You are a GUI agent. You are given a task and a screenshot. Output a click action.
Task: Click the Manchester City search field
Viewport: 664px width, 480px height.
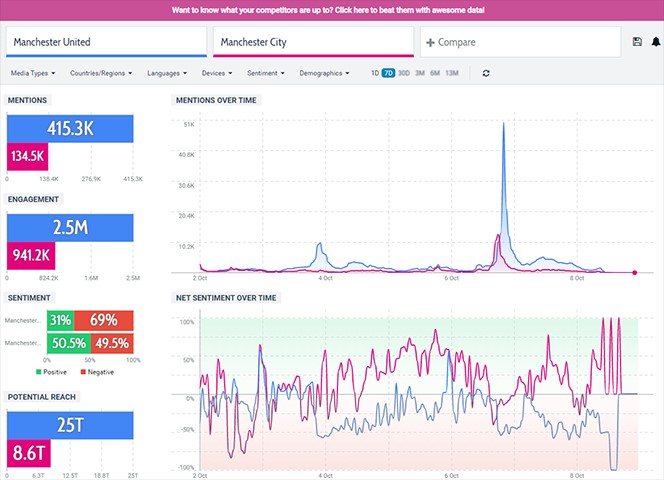coord(313,42)
